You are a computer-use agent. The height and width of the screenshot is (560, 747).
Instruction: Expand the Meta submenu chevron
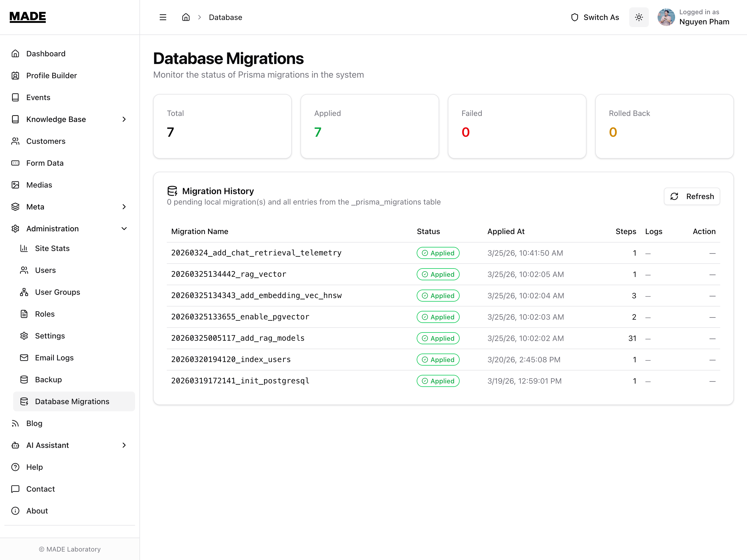pos(124,207)
